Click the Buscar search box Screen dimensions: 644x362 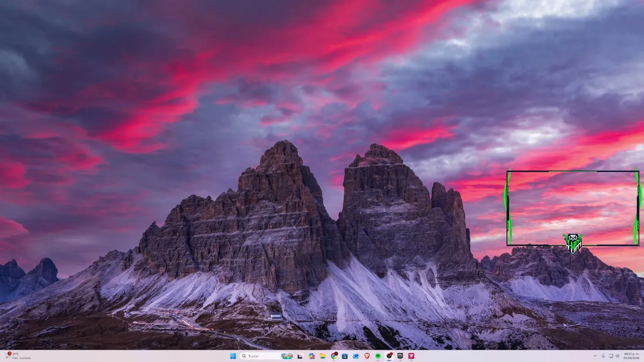(267, 356)
